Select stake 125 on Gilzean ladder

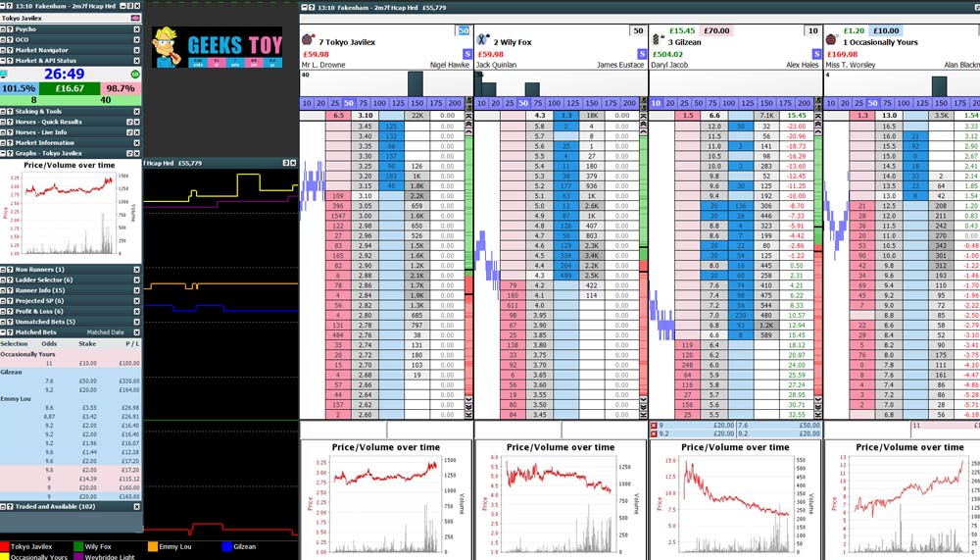click(x=748, y=103)
